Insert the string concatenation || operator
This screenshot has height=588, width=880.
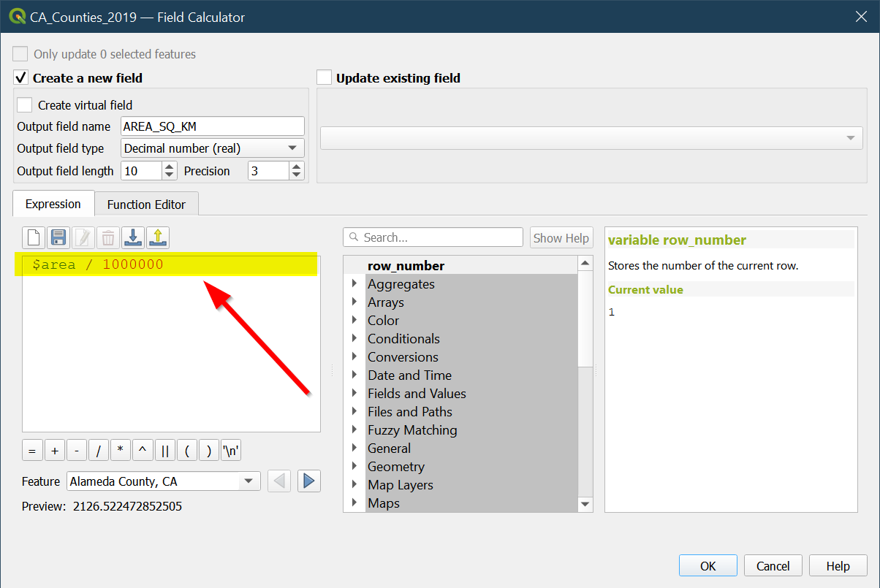tap(165, 451)
